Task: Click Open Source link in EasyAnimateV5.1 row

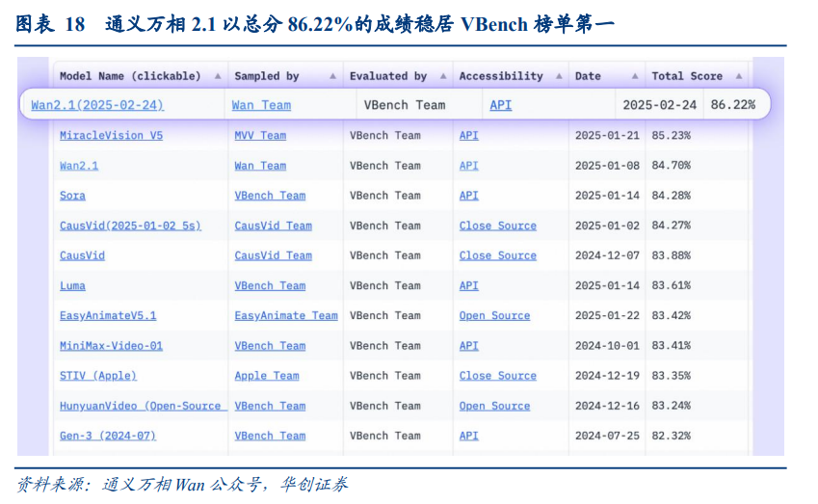Action: (494, 316)
